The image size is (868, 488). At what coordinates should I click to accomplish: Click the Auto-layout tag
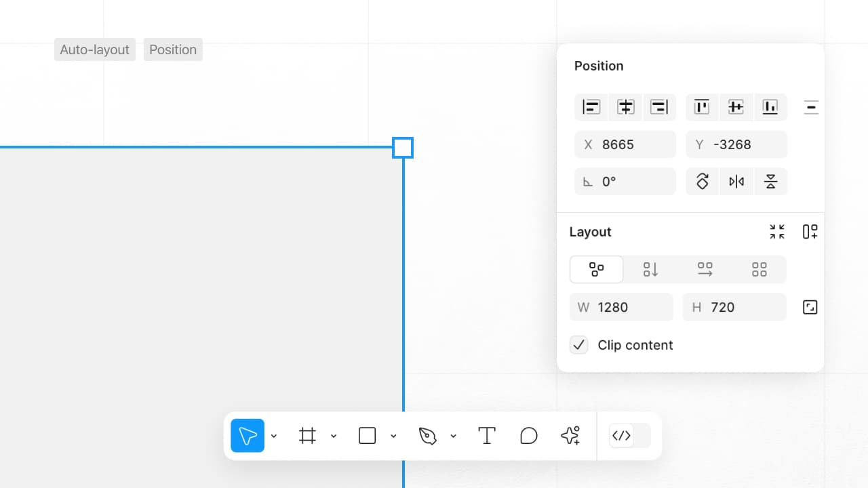(95, 49)
